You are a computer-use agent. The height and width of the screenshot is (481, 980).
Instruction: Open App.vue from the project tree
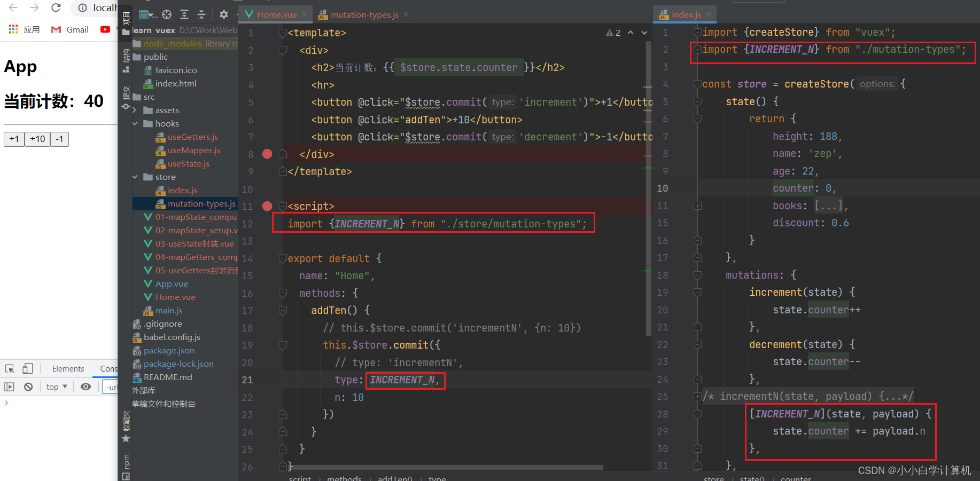(x=166, y=283)
